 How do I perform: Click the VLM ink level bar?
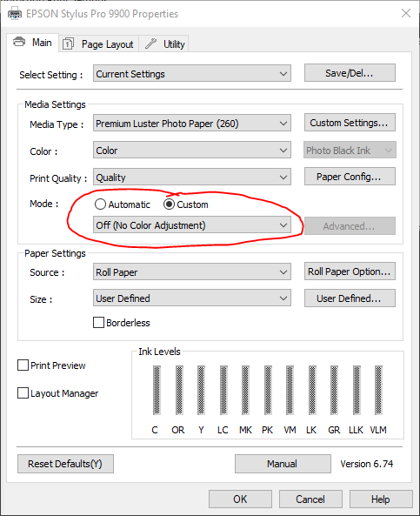[x=379, y=390]
